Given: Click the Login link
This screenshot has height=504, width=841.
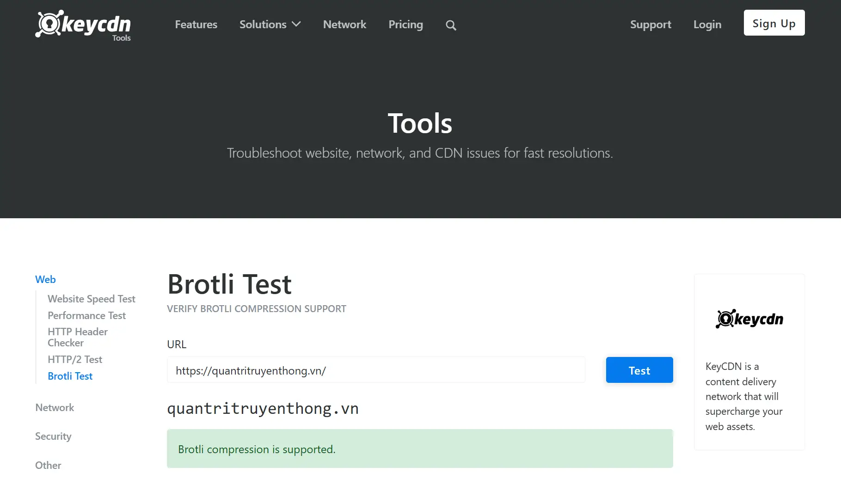Looking at the screenshot, I should coord(707,25).
